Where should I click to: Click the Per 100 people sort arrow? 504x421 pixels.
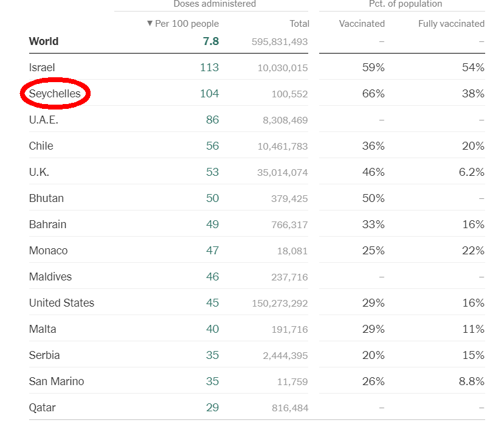coord(150,24)
